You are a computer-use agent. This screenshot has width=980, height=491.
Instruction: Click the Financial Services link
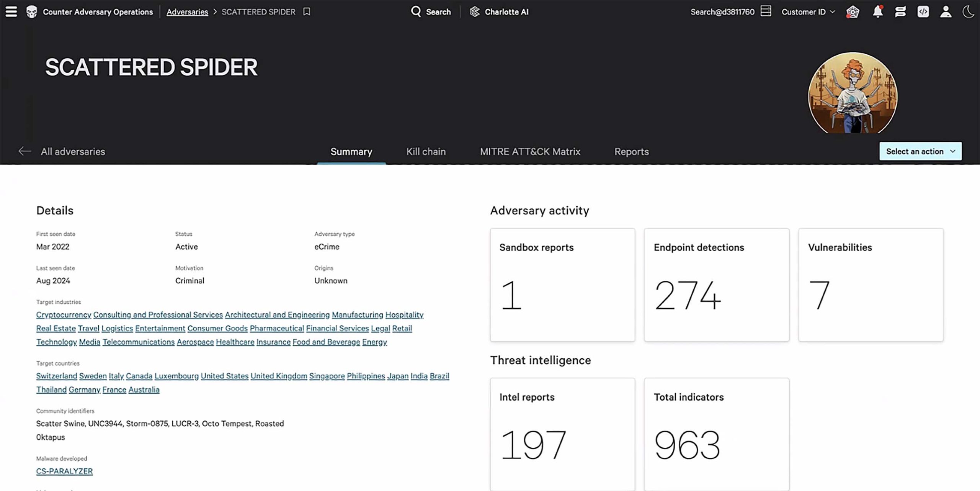point(337,329)
